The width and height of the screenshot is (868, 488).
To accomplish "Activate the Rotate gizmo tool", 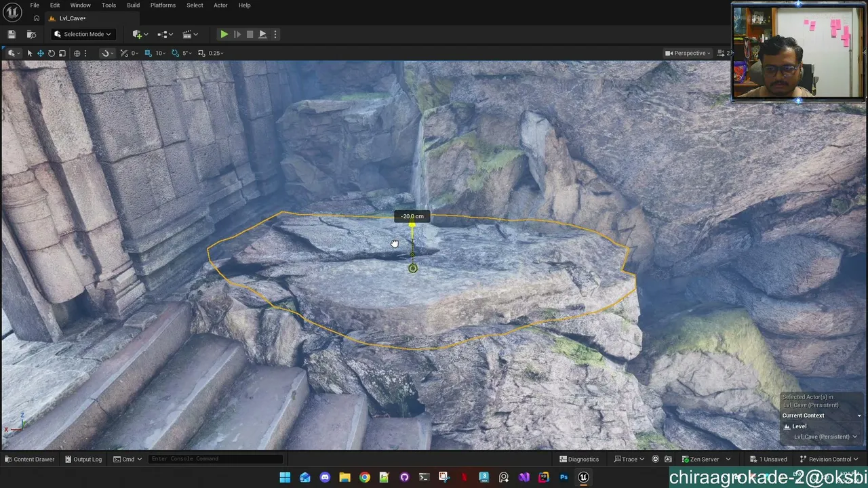I will click(51, 53).
